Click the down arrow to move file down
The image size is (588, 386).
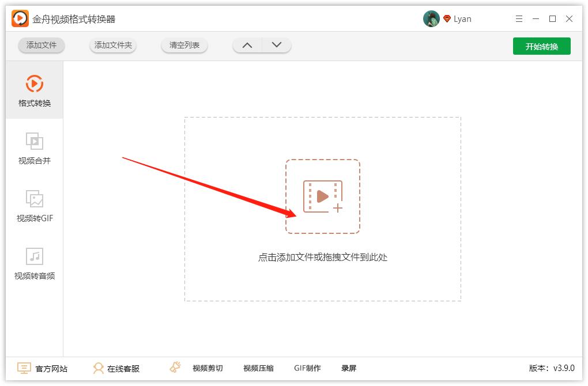tap(276, 44)
